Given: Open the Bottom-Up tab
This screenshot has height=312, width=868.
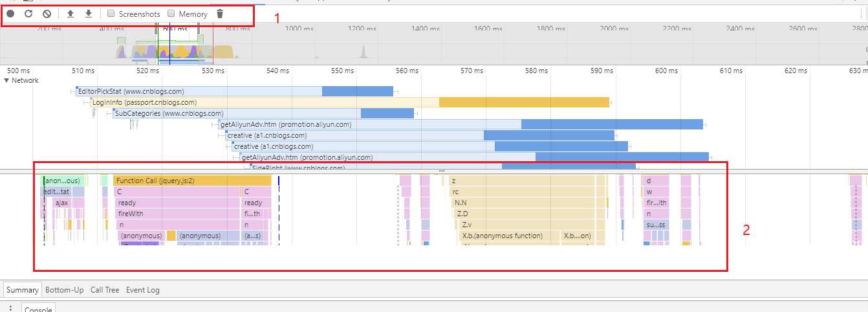Looking at the screenshot, I should [64, 289].
